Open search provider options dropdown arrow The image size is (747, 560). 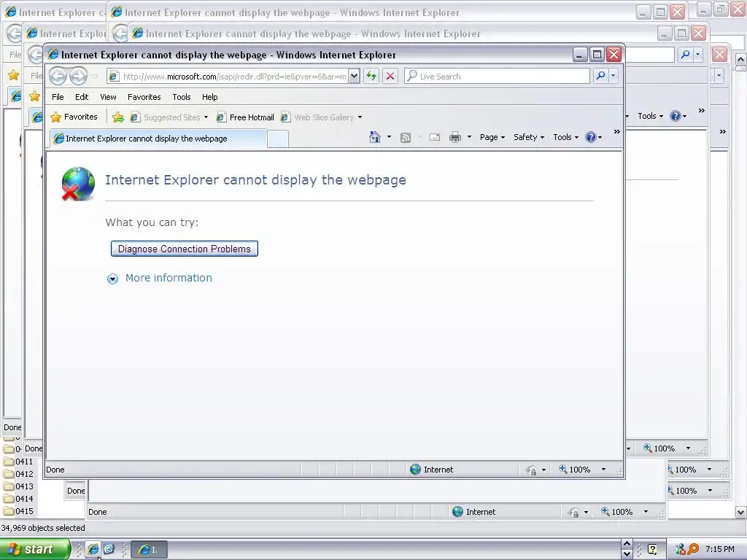tap(613, 76)
